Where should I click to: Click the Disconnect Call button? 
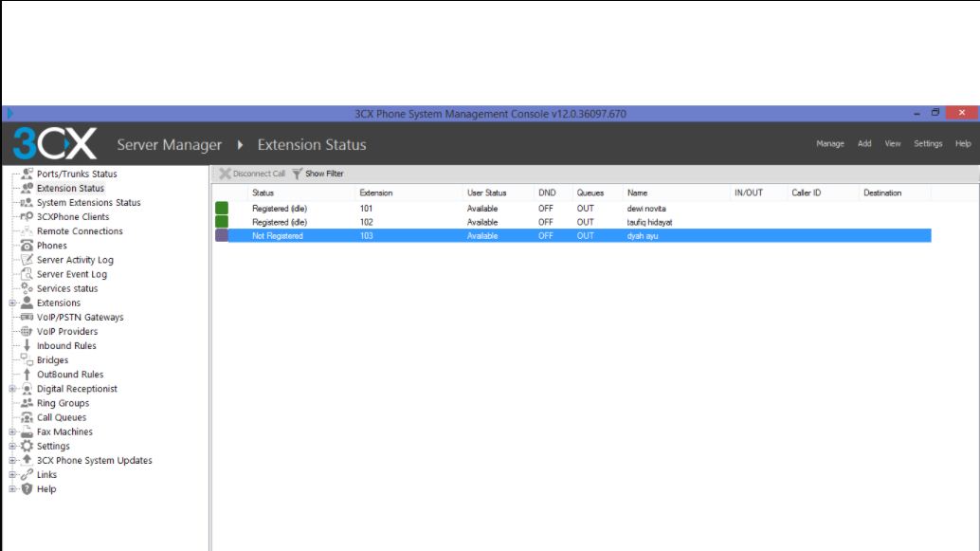[252, 174]
